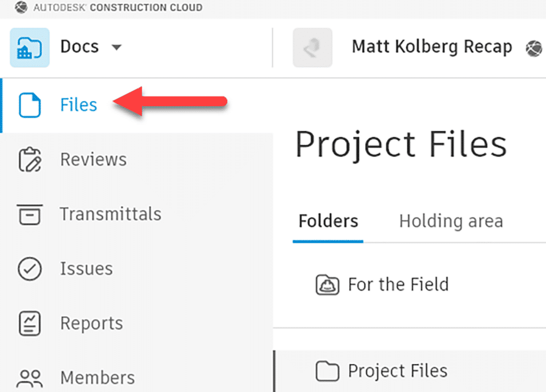Open the Members section from sidebar
This screenshot has height=392, width=546.
97,377
